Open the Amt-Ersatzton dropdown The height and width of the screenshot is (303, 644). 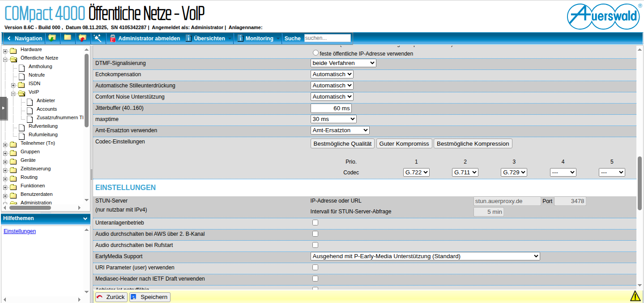click(340, 130)
